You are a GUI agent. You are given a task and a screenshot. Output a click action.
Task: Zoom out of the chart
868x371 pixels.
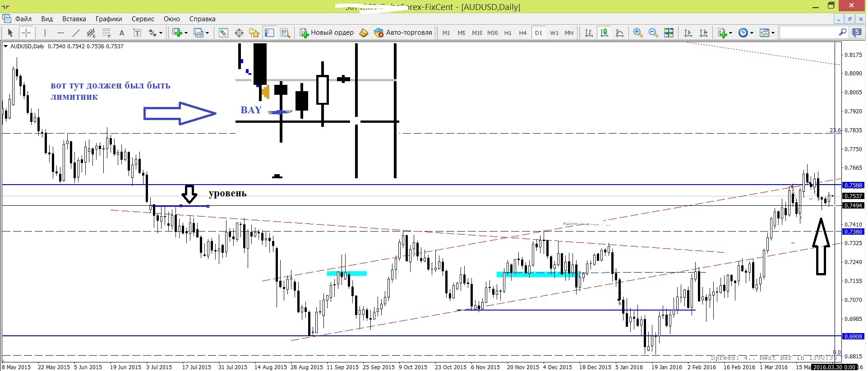pos(653,32)
